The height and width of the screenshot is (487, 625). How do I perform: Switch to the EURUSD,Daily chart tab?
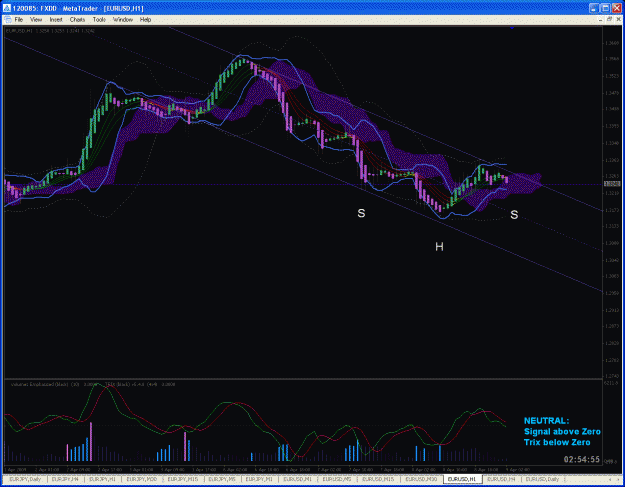[x=542, y=479]
